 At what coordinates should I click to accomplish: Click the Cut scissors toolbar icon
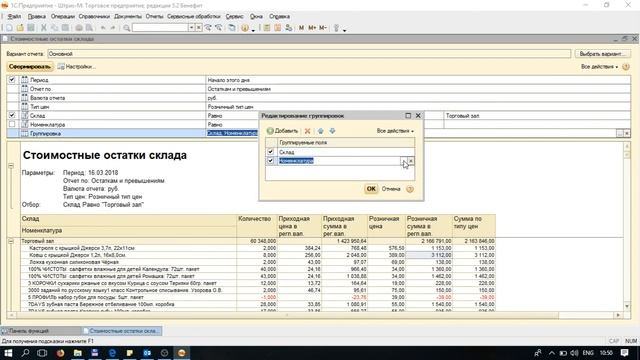44,28
